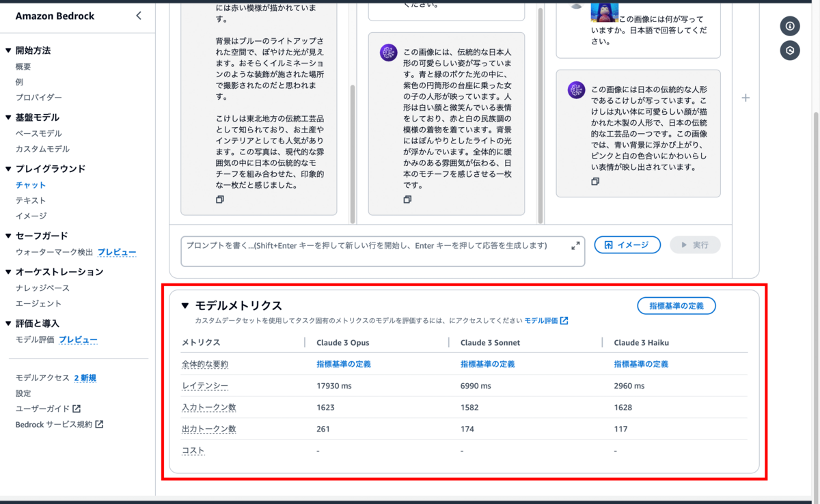Image resolution: width=820 pixels, height=504 pixels.
Task: Collapse the セーフガード section
Action: [8, 236]
